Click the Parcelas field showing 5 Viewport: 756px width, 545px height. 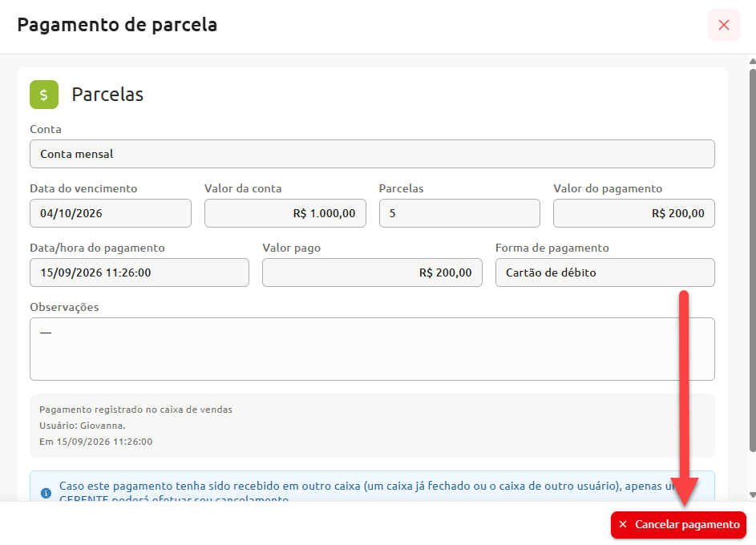tap(459, 213)
